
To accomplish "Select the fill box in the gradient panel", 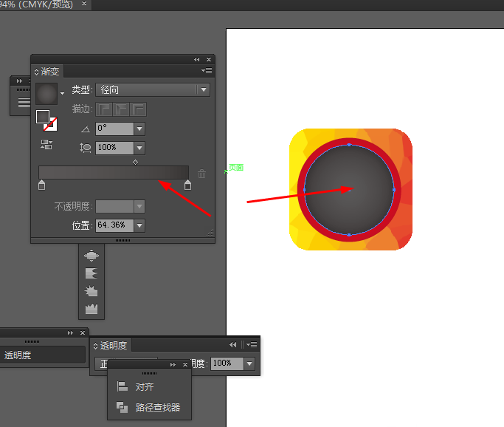I will (x=43, y=117).
